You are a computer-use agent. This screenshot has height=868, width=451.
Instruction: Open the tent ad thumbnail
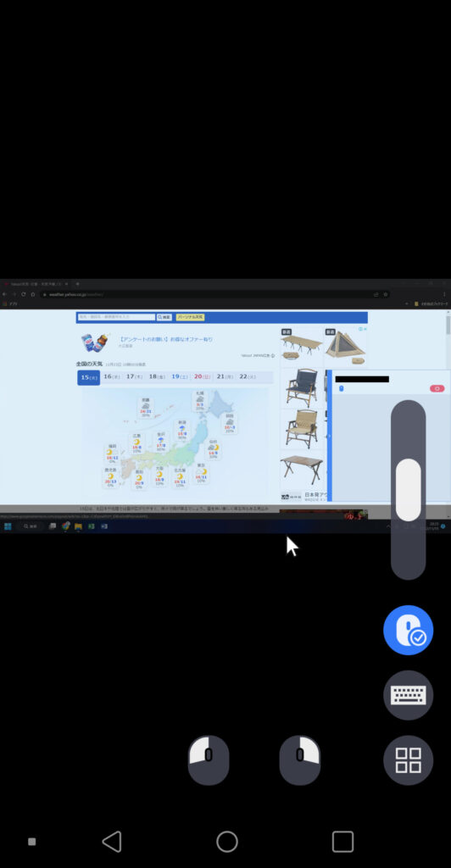coord(345,347)
